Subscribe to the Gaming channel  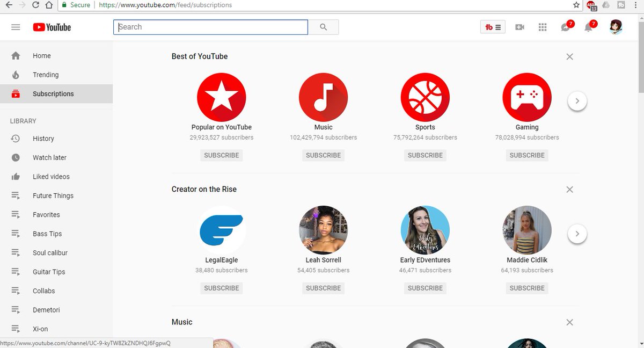[x=527, y=155]
